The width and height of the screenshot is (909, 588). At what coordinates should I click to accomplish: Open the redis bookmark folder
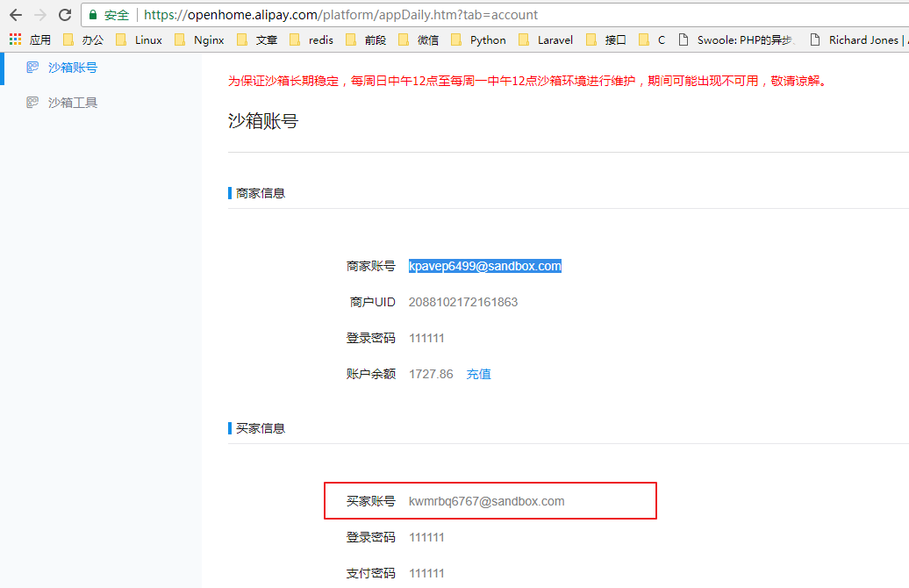(x=311, y=39)
